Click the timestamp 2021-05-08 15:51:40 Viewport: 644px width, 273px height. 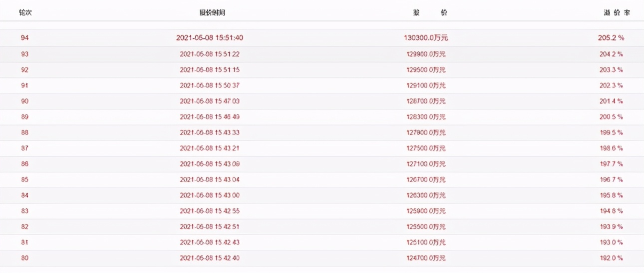(210, 38)
